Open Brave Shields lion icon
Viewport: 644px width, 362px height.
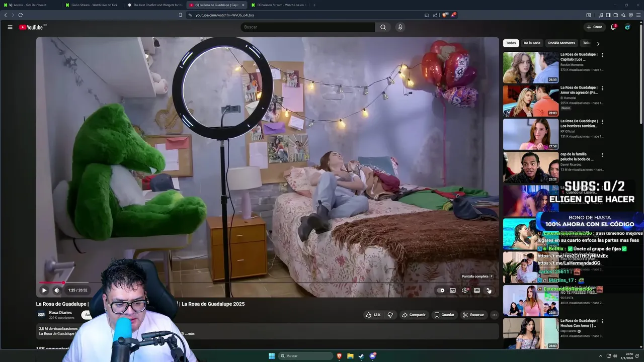444,15
